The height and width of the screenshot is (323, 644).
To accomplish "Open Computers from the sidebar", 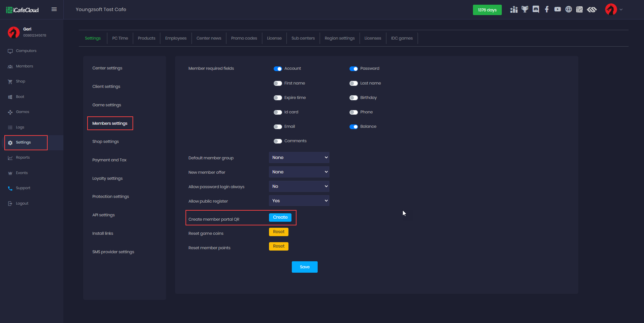I will coord(26,51).
